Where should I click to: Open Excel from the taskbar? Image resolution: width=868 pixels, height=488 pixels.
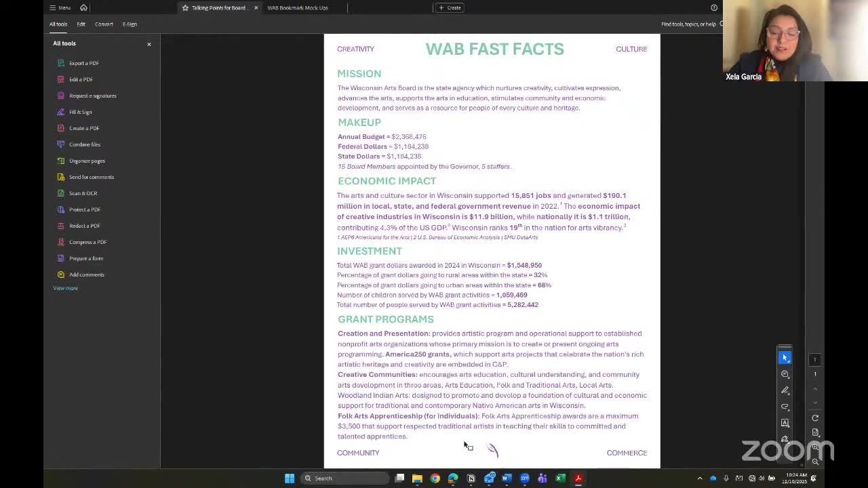561,479
